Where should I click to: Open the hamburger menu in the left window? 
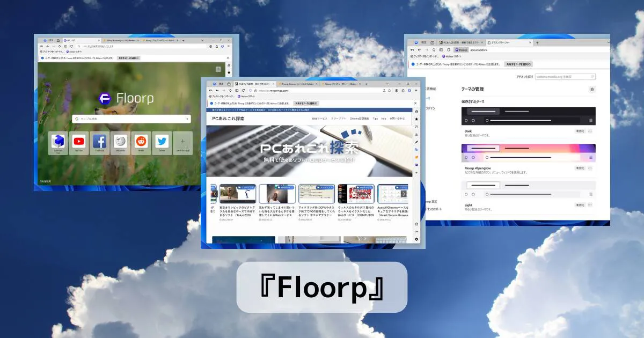pos(229,47)
